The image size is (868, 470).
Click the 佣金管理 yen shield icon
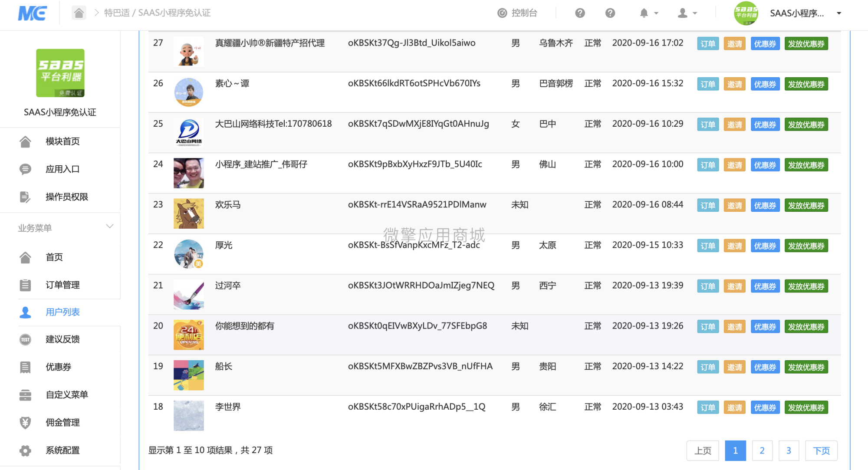pos(25,423)
